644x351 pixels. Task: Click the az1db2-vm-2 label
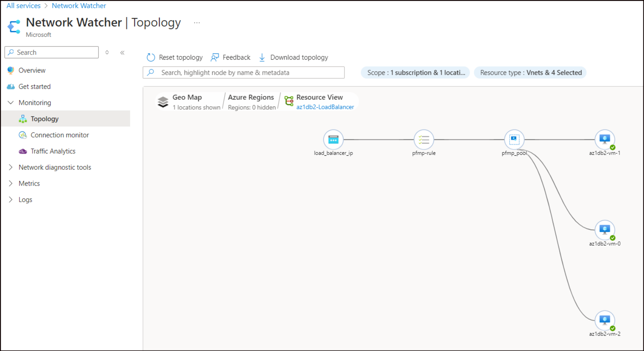pos(604,334)
